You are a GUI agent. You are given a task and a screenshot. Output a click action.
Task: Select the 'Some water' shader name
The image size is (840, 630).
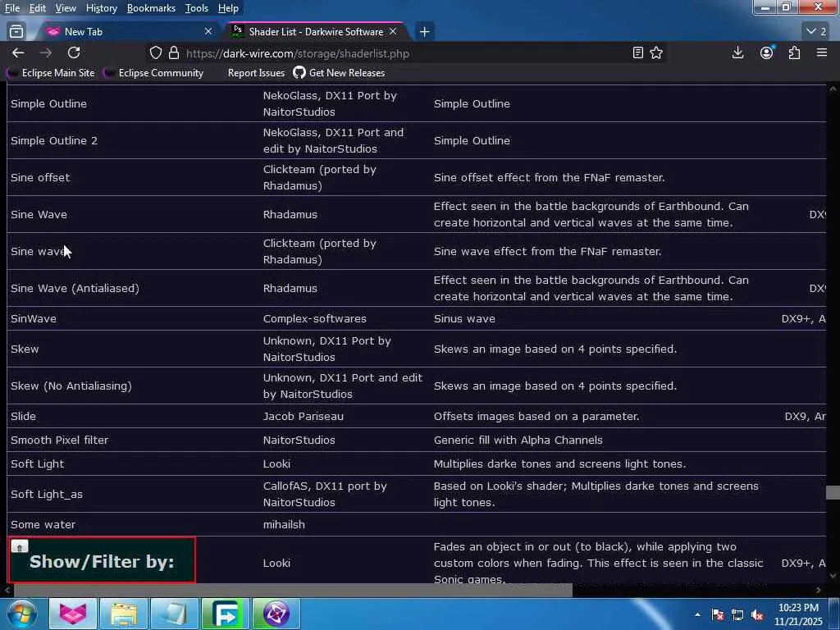[x=43, y=525]
